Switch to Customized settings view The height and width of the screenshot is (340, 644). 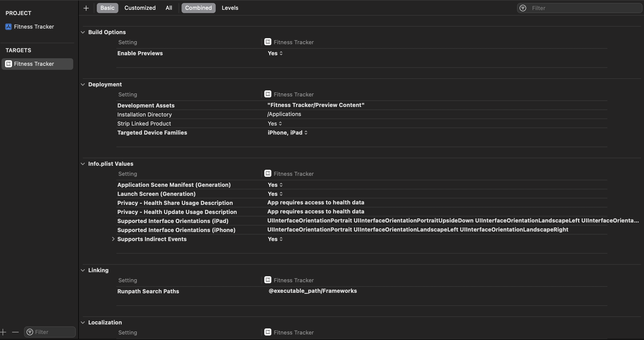tap(140, 8)
